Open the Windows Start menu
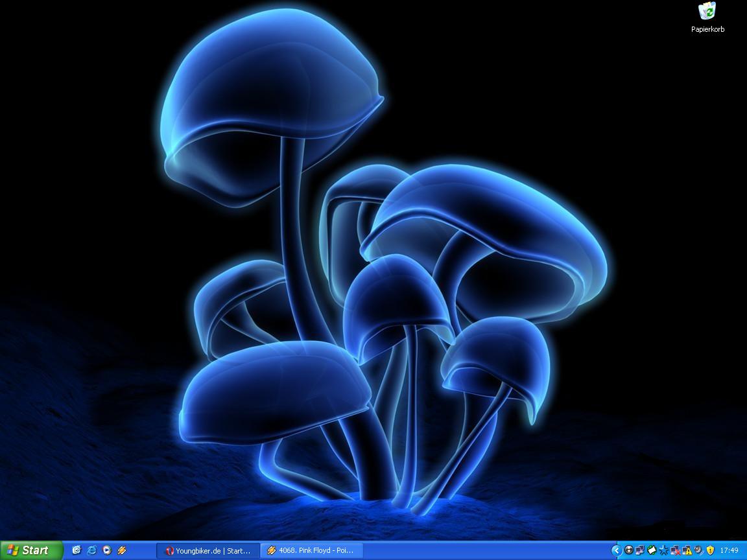This screenshot has width=747, height=560. [31, 550]
